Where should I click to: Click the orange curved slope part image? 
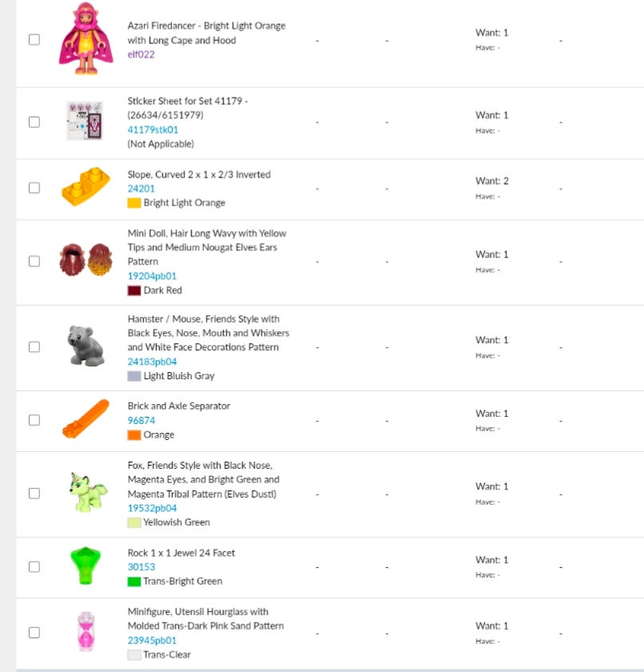tap(85, 188)
